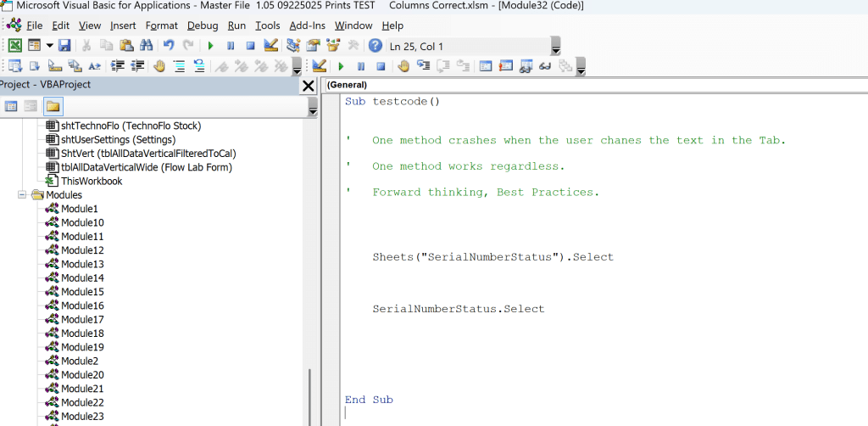Open the Help question mark icon
This screenshot has width=868, height=426.
coord(375,45)
